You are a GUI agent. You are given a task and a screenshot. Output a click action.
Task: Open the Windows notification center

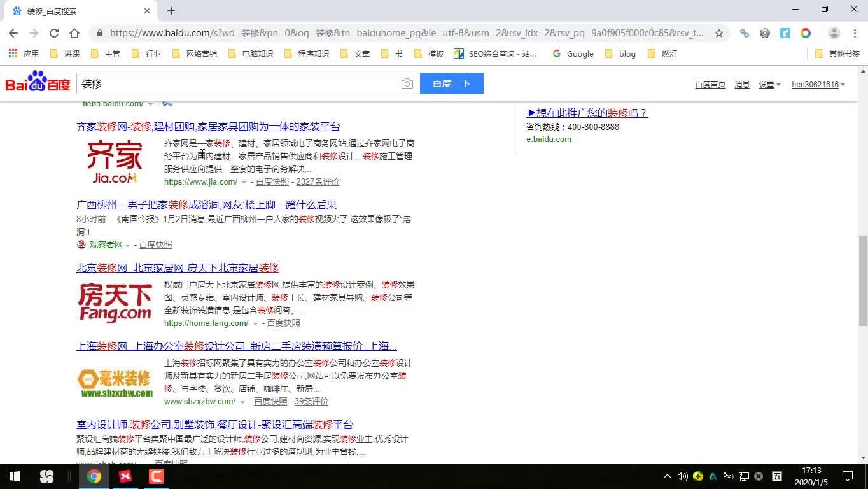pos(848,476)
